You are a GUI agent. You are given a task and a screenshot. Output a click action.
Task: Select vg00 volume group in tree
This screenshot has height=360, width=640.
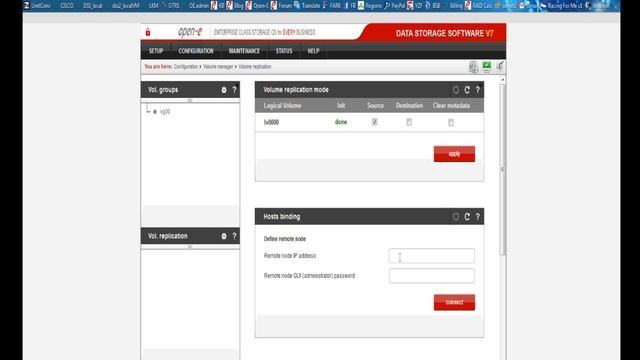165,111
